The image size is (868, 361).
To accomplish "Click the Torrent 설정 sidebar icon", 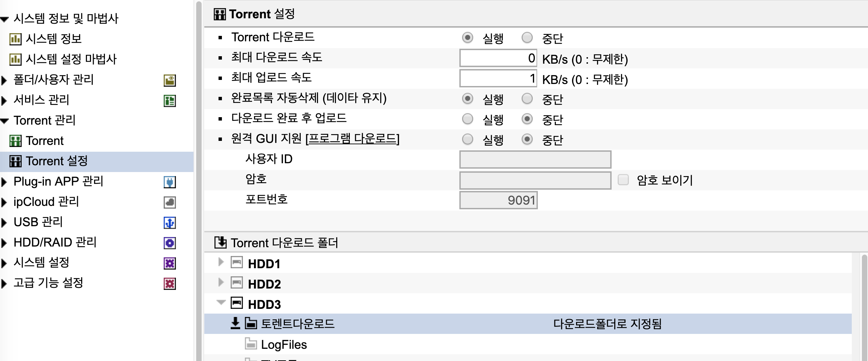I will point(15,161).
